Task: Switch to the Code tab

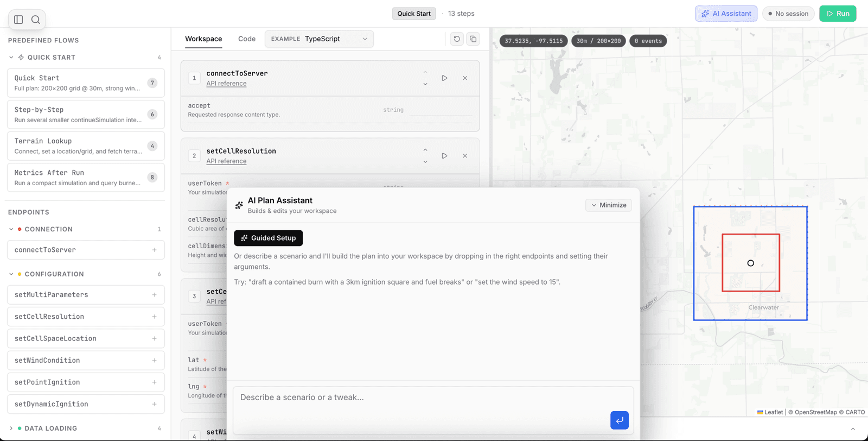Action: click(247, 39)
